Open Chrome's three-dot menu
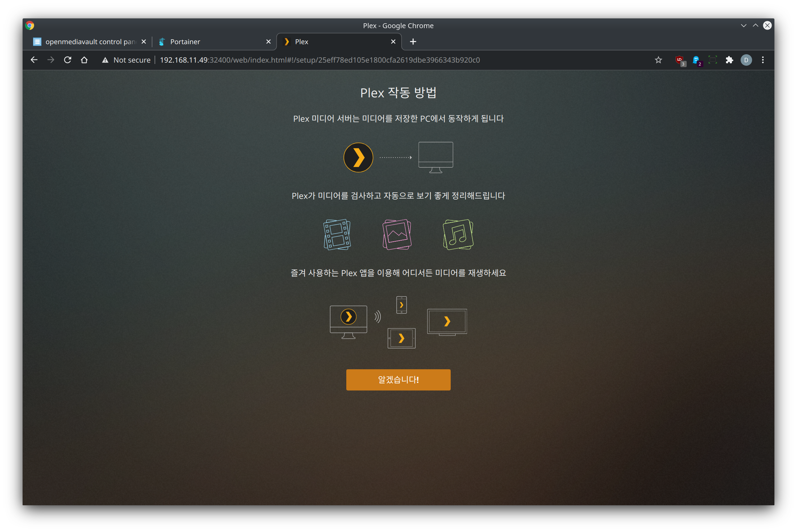 pos(763,60)
